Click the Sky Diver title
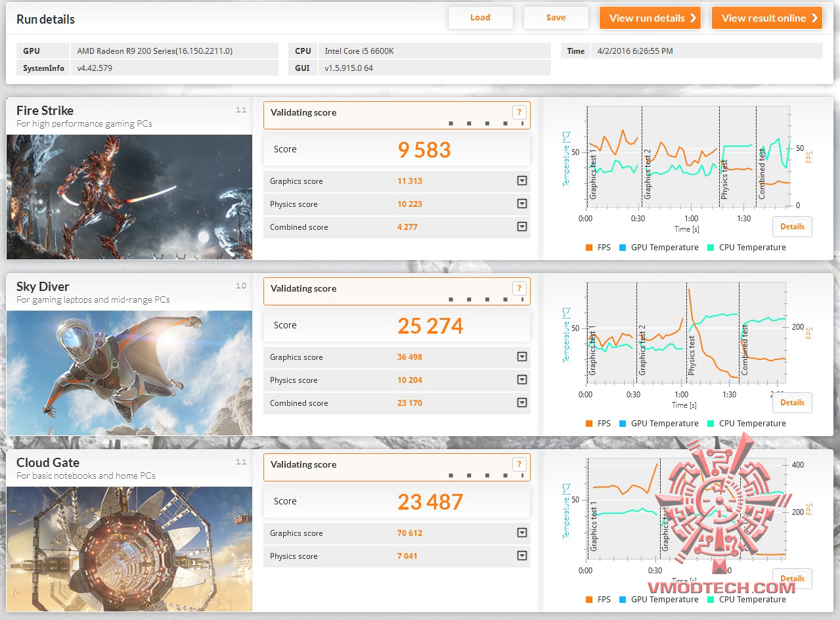This screenshot has width=840, height=620. [x=43, y=286]
